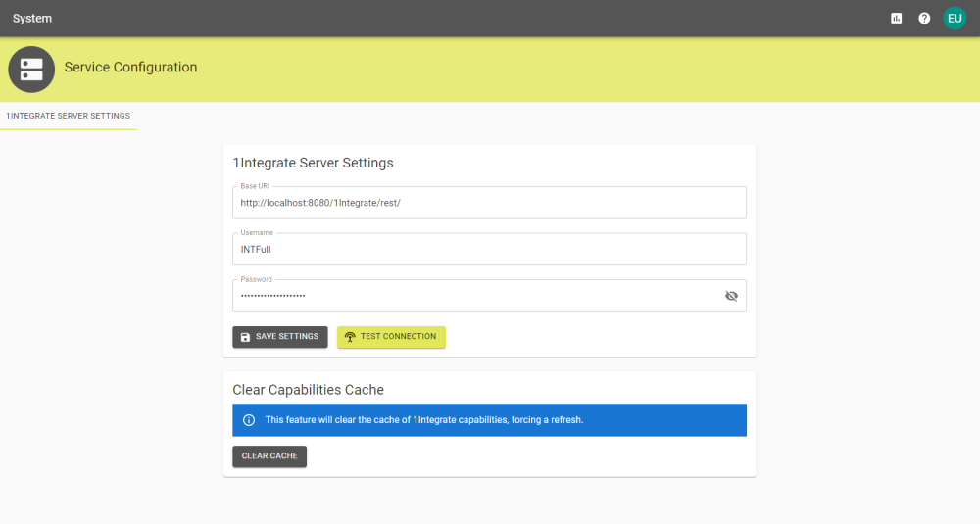Focus the Username input field
Image resolution: width=980 pixels, height=524 pixels.
tap(489, 249)
